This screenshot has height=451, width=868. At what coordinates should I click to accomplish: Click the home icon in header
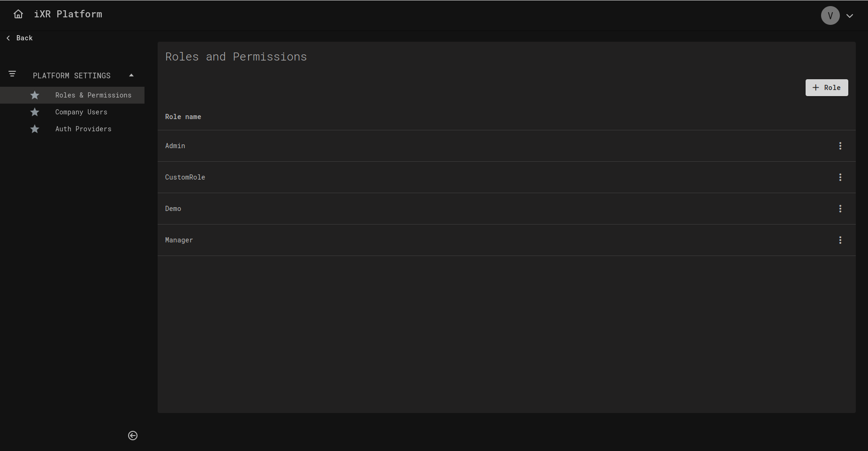tap(18, 14)
